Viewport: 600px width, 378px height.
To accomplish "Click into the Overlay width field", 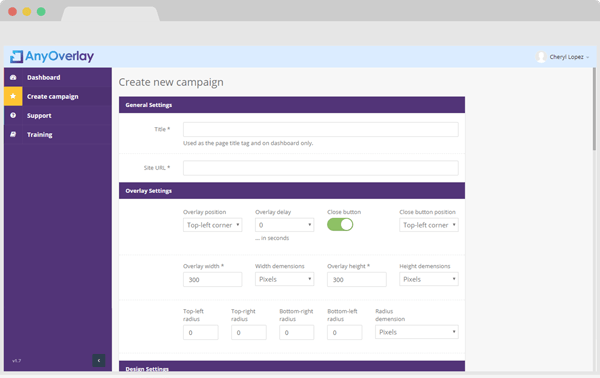I will (x=212, y=279).
